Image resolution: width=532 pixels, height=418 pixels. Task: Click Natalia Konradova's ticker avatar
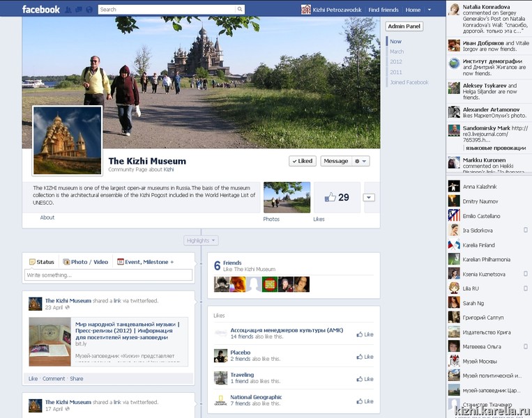pyautogui.click(x=454, y=10)
